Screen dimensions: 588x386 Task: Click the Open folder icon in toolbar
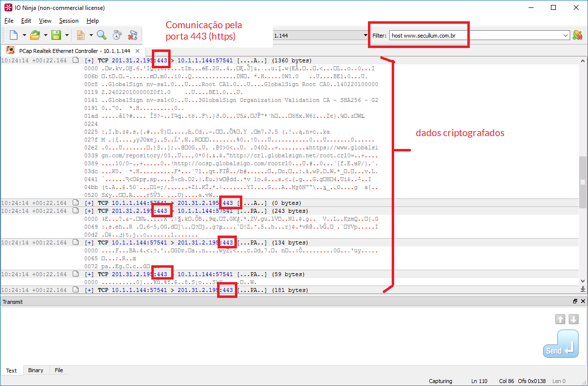point(35,35)
